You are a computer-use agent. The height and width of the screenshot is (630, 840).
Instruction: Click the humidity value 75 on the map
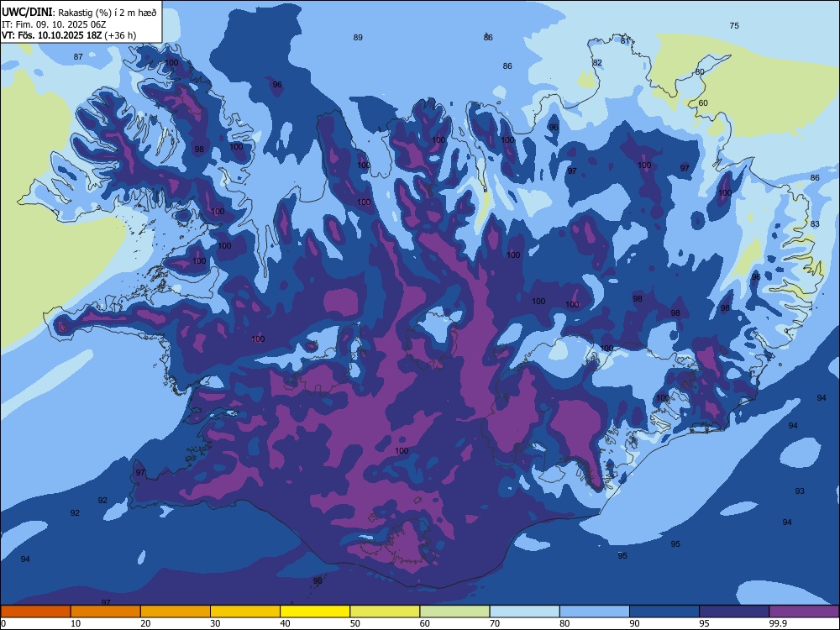734,26
